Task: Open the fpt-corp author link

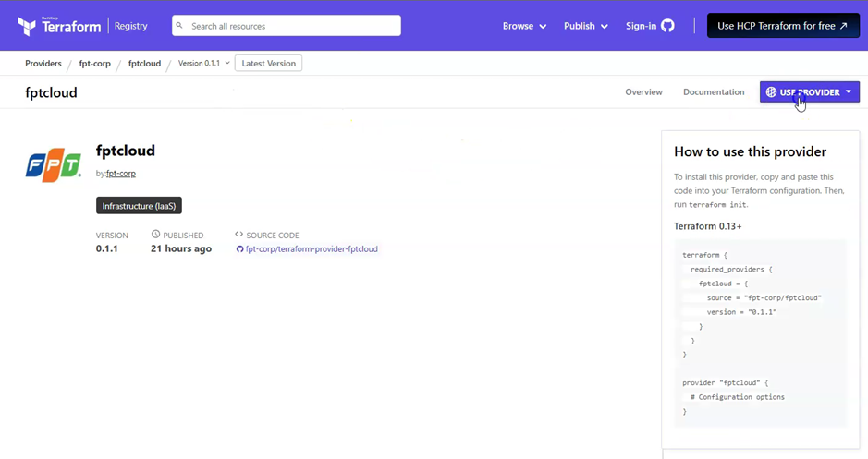Action: point(121,174)
